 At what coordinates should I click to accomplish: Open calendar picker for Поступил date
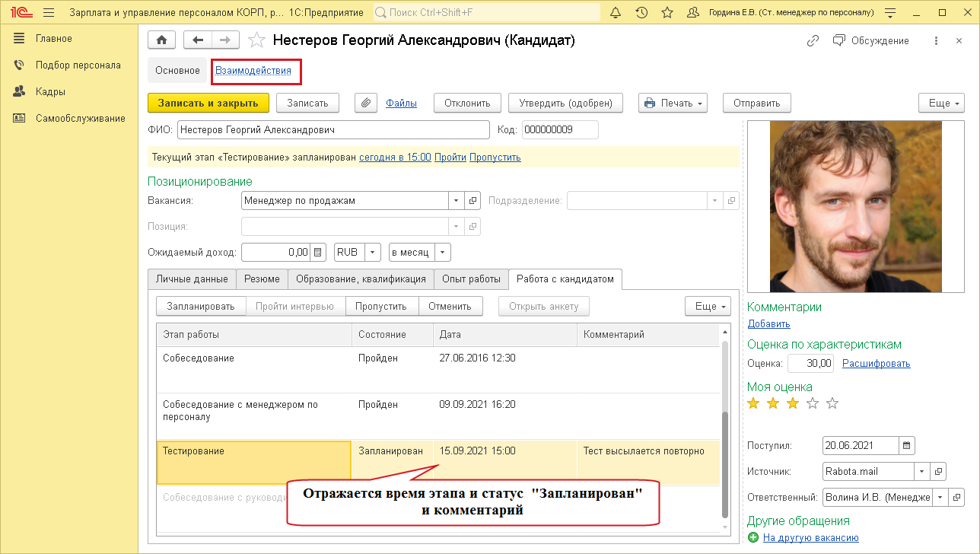click(907, 445)
